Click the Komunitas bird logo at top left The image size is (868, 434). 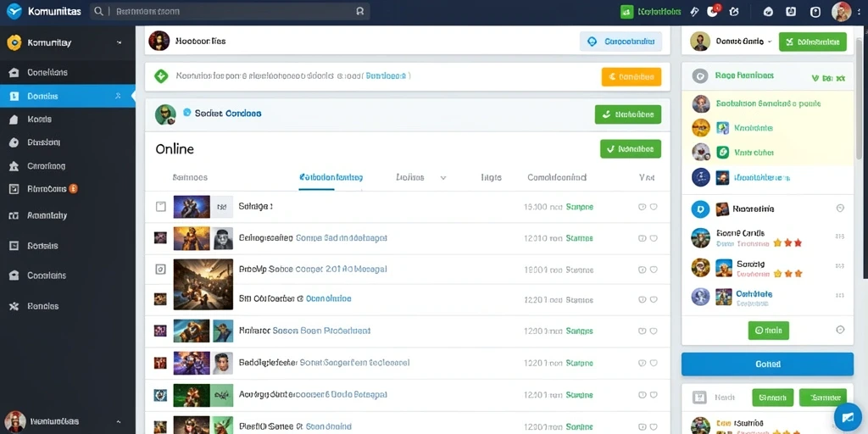click(14, 11)
